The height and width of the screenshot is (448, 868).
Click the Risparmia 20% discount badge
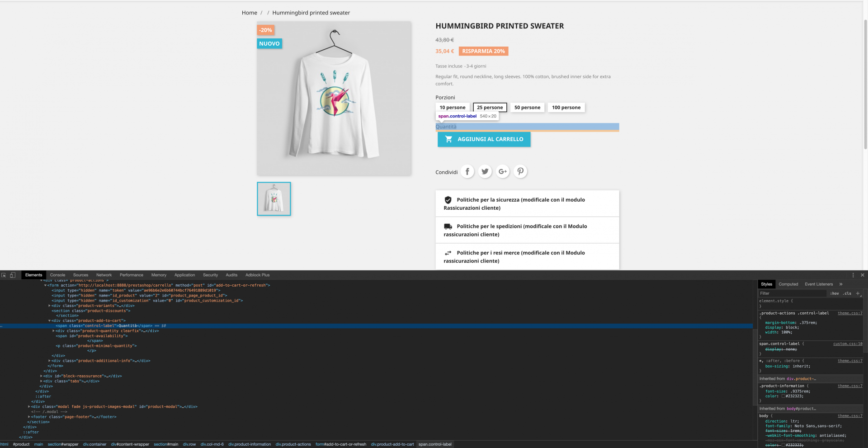click(x=483, y=52)
